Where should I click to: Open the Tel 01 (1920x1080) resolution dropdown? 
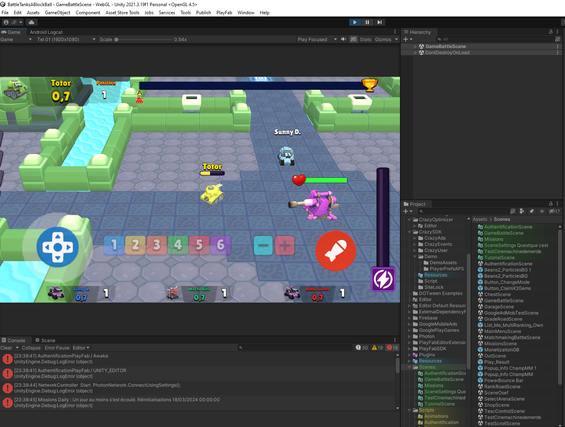66,39
